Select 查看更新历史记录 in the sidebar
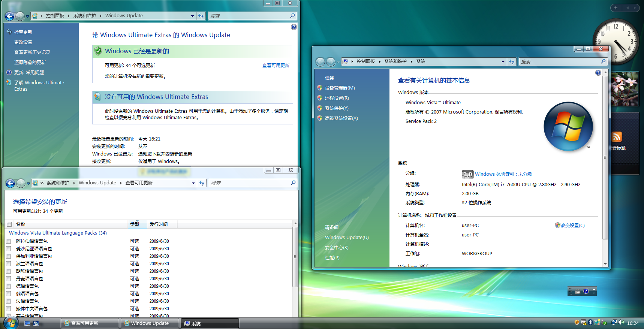 click(x=32, y=52)
